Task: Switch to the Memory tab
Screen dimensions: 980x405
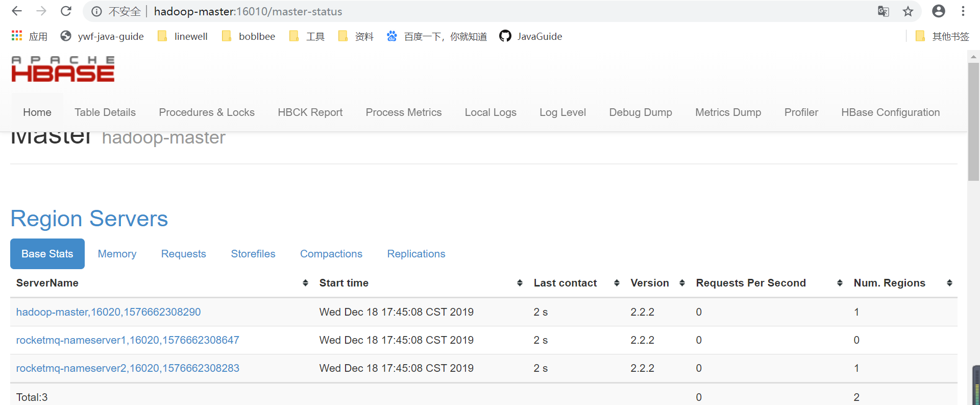Action: click(117, 254)
